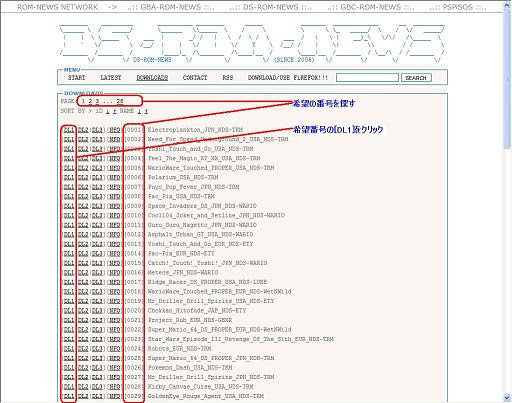Click the second sort arrow after NAME
This screenshot has width=512, height=403.
pyautogui.click(x=146, y=111)
